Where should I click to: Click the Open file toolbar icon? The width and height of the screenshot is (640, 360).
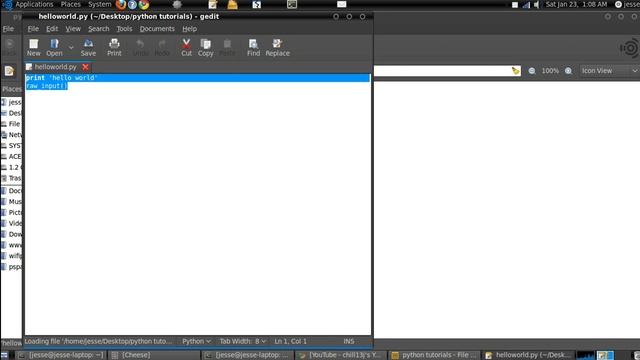click(x=54, y=47)
